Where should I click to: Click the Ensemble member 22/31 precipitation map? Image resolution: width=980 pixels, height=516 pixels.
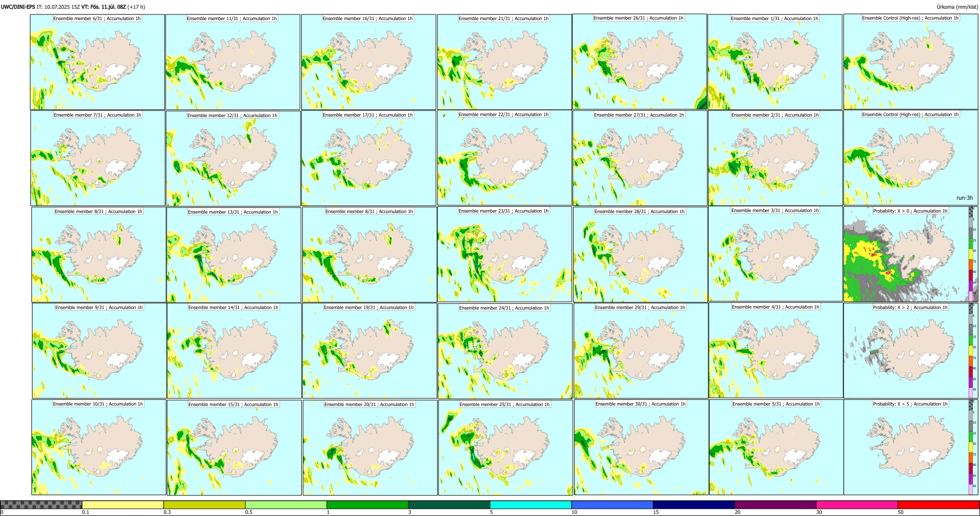[x=504, y=158]
